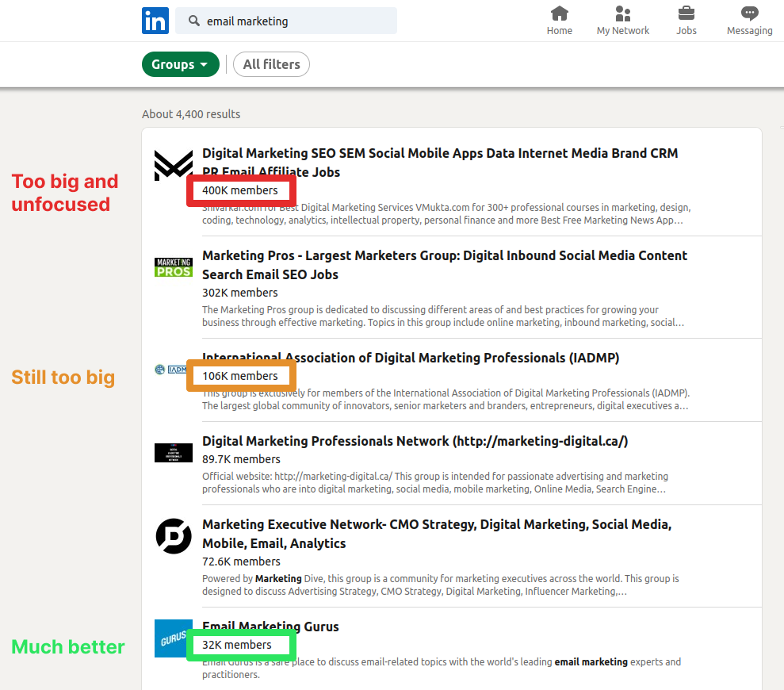This screenshot has width=784, height=690.
Task: Open Email Marketing Gurus group title
Action: (x=270, y=627)
